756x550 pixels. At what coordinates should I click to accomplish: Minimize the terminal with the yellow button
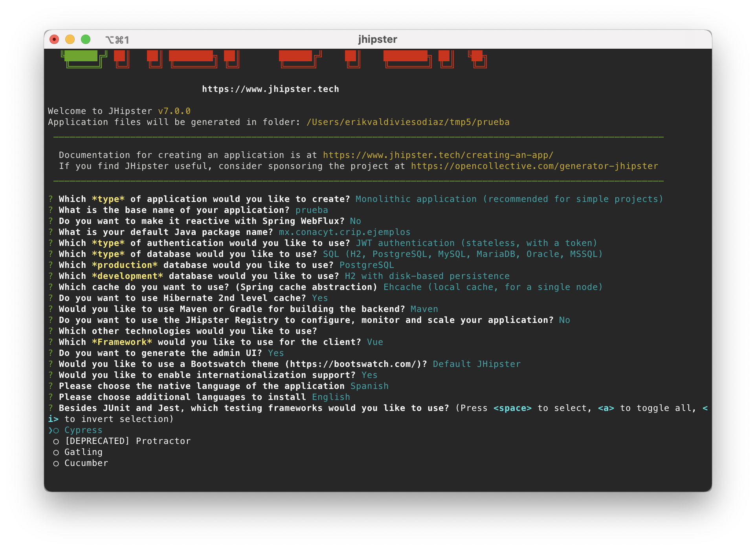click(x=70, y=39)
